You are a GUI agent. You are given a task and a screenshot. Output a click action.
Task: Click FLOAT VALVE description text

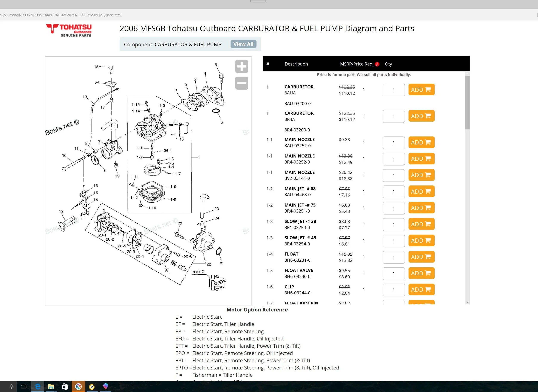tap(299, 270)
